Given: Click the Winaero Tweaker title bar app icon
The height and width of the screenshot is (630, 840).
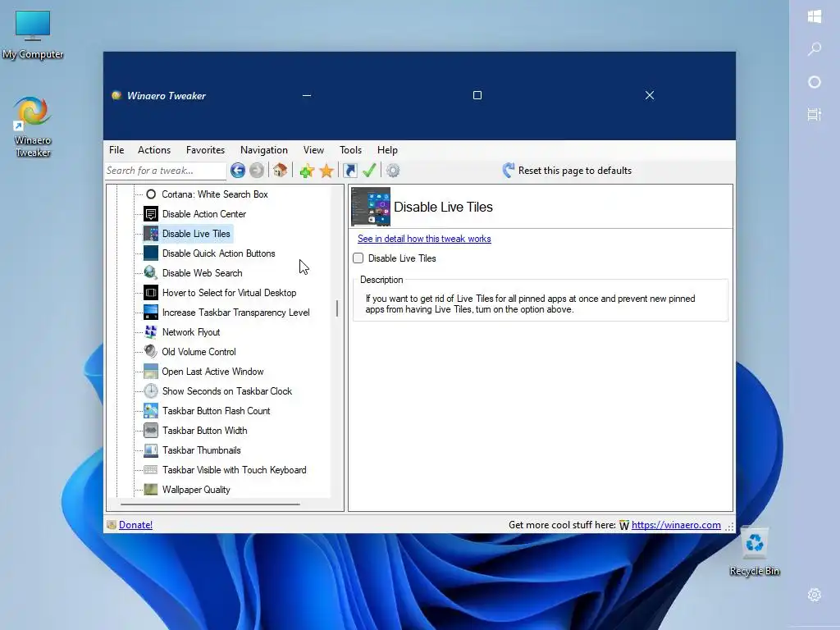Looking at the screenshot, I should (x=116, y=95).
